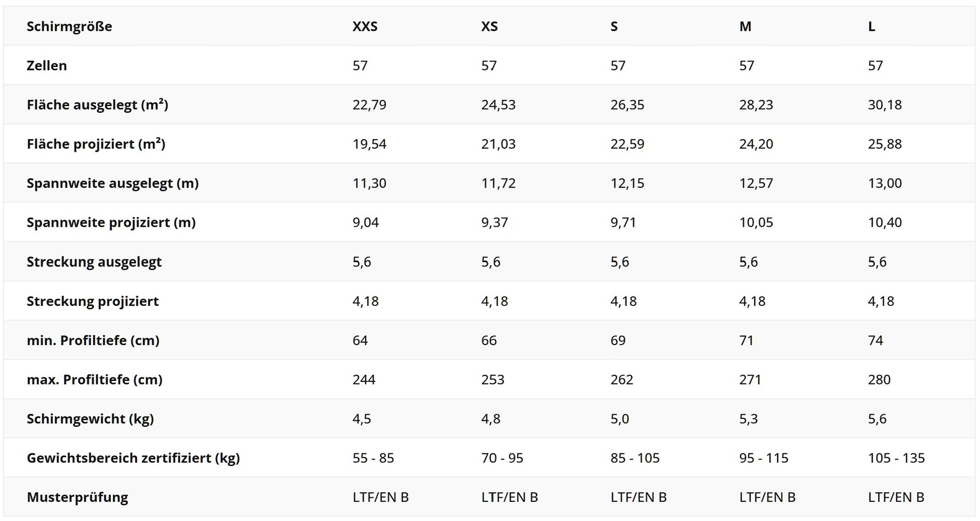The height and width of the screenshot is (521, 980).
Task: Click the Schirmgröße header cell
Action: coord(69,26)
